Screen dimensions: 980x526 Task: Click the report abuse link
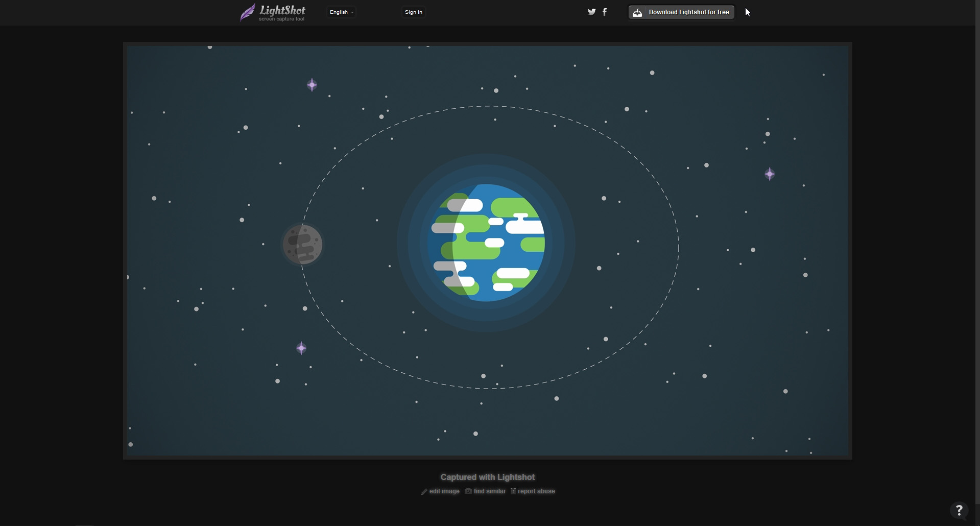[533, 491]
